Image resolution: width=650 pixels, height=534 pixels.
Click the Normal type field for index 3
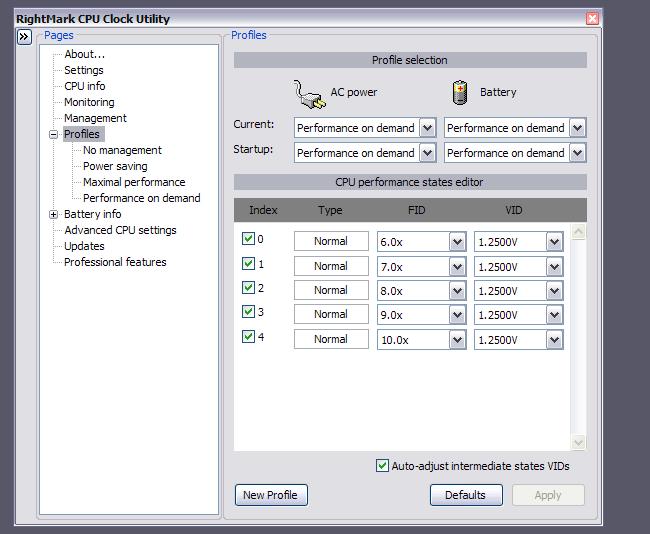(331, 314)
